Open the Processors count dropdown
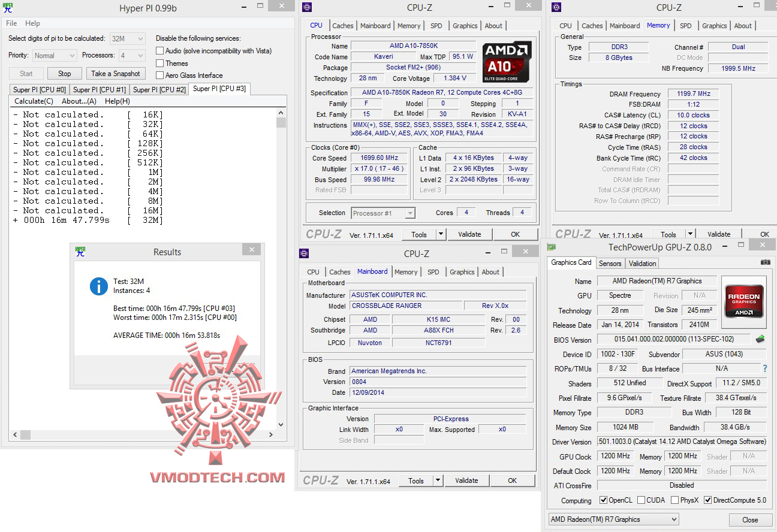Screen dimensions: 777x532 [x=132, y=56]
